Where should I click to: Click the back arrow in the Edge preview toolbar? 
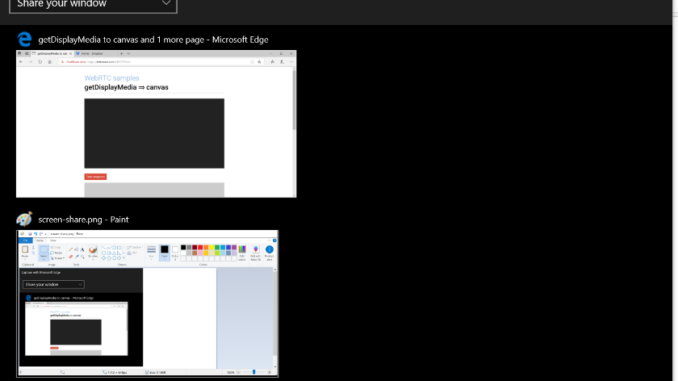[x=21, y=62]
